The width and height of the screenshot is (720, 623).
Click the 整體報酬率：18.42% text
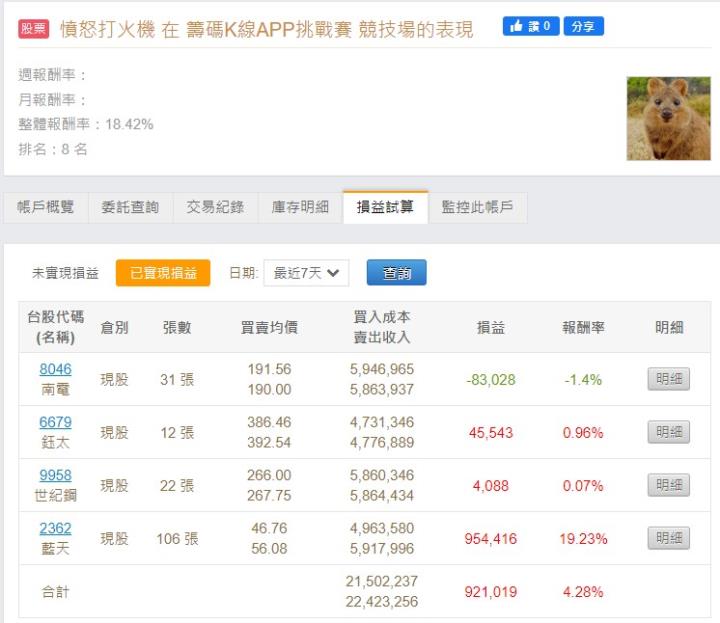pos(85,124)
